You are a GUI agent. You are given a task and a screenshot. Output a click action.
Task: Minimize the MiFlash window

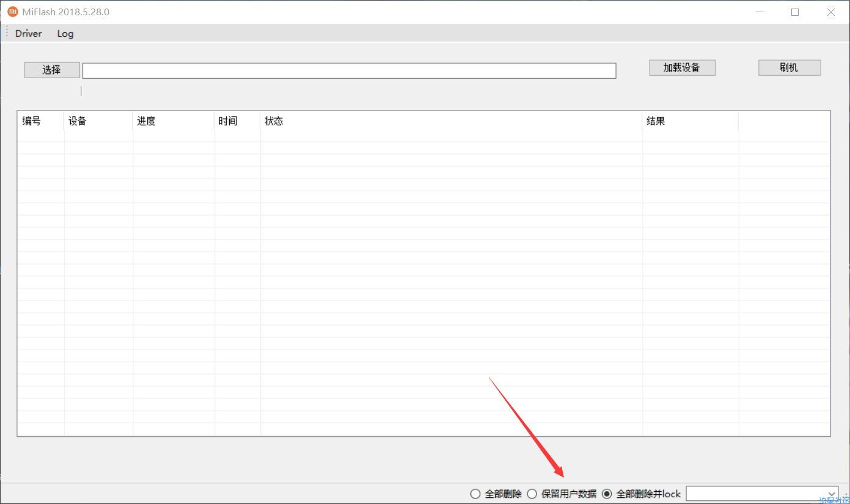click(x=760, y=12)
